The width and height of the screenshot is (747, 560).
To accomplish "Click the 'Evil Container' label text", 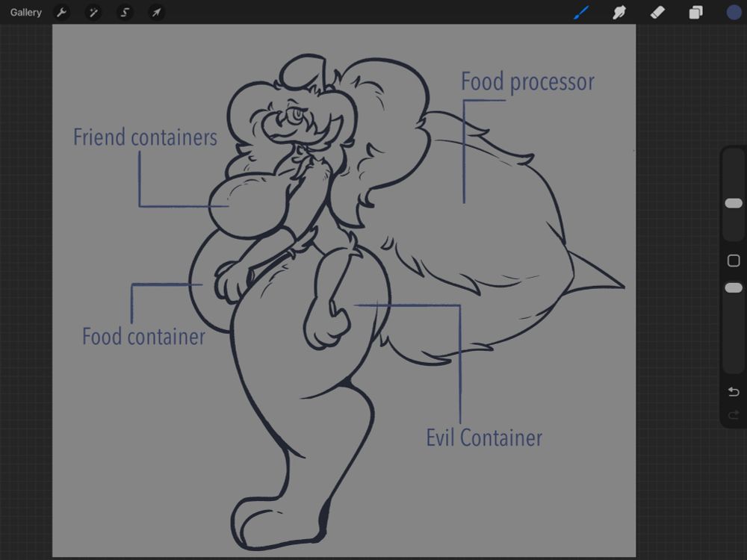I will click(484, 438).
